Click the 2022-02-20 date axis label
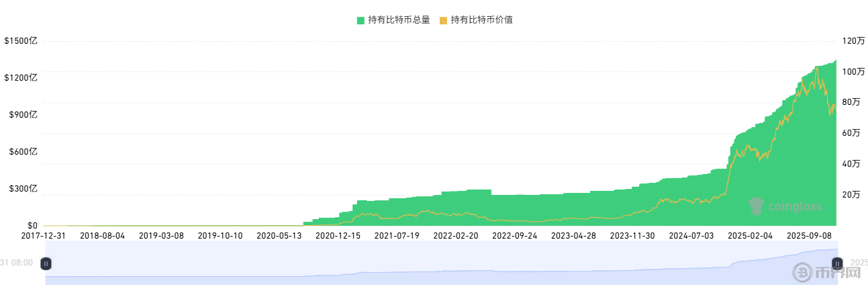 pos(456,236)
